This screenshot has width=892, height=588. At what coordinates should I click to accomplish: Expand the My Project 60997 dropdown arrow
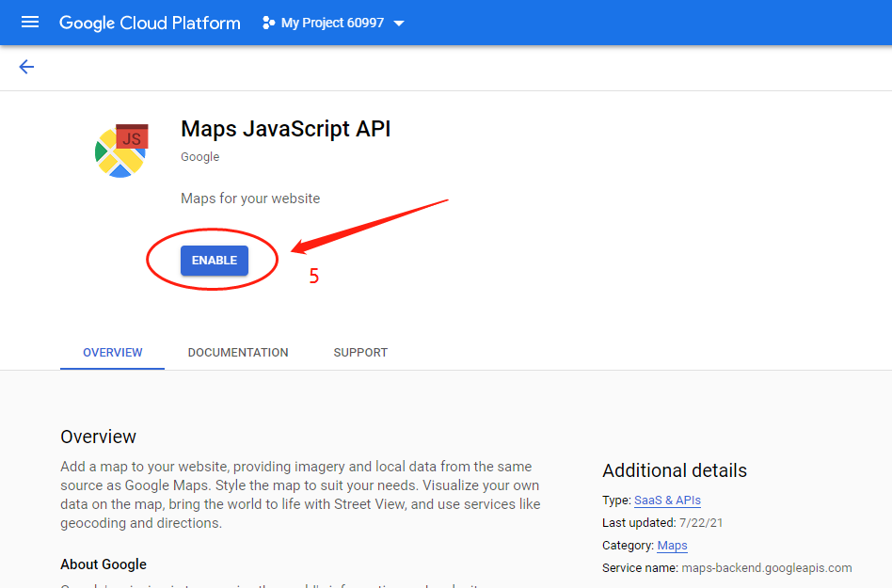(x=399, y=24)
